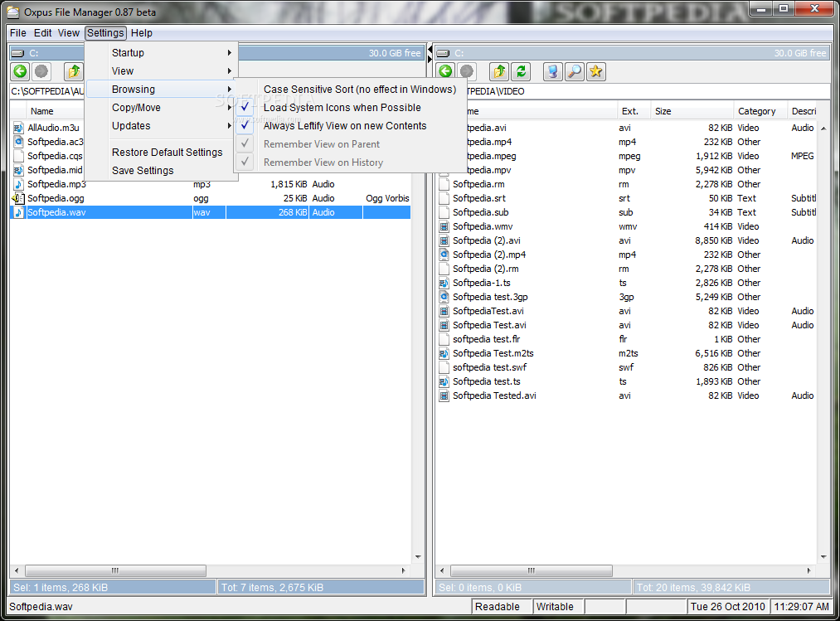Click the icon of Softpedia.wmv
The height and width of the screenshot is (621, 840).
[x=444, y=226]
